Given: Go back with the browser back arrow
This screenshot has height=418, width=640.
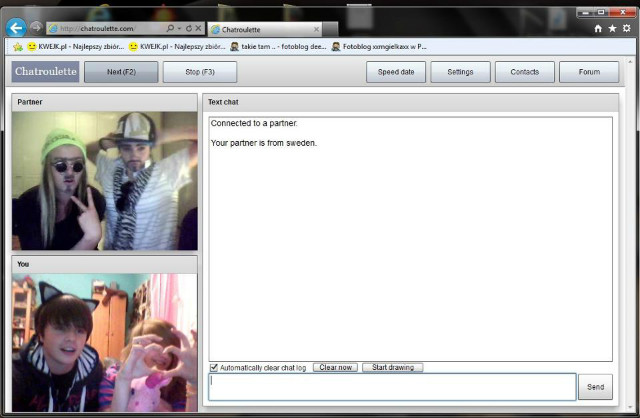Looking at the screenshot, I should 16,28.
